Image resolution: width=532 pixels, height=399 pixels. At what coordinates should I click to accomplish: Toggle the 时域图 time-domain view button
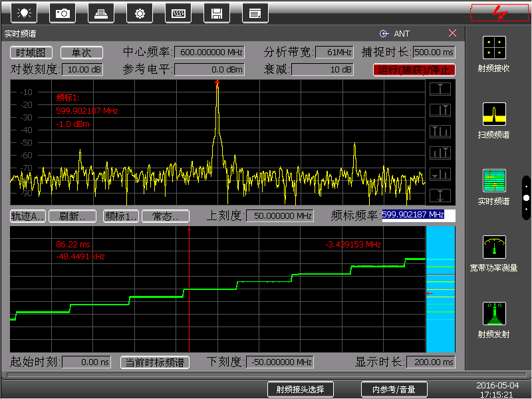tap(31, 53)
